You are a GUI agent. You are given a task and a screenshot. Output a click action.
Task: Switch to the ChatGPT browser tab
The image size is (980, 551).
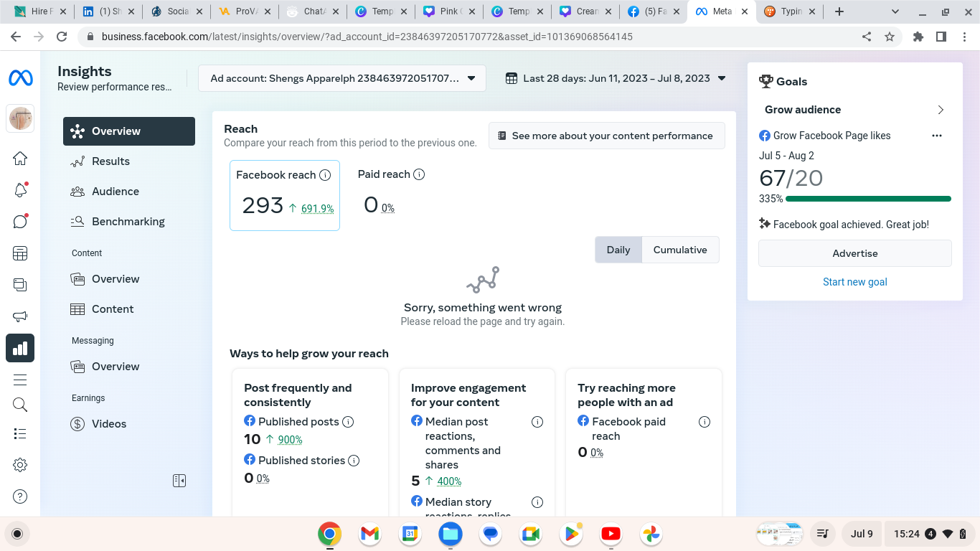(x=312, y=11)
